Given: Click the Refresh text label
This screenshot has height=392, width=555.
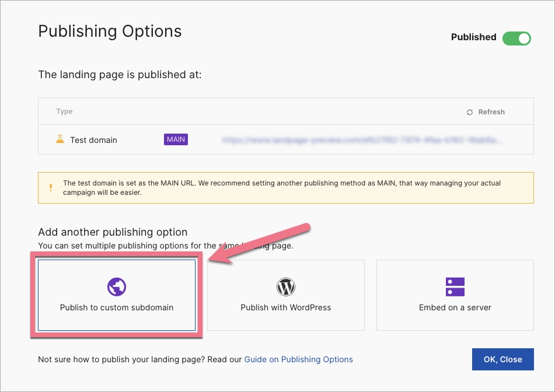Looking at the screenshot, I should click(x=491, y=112).
